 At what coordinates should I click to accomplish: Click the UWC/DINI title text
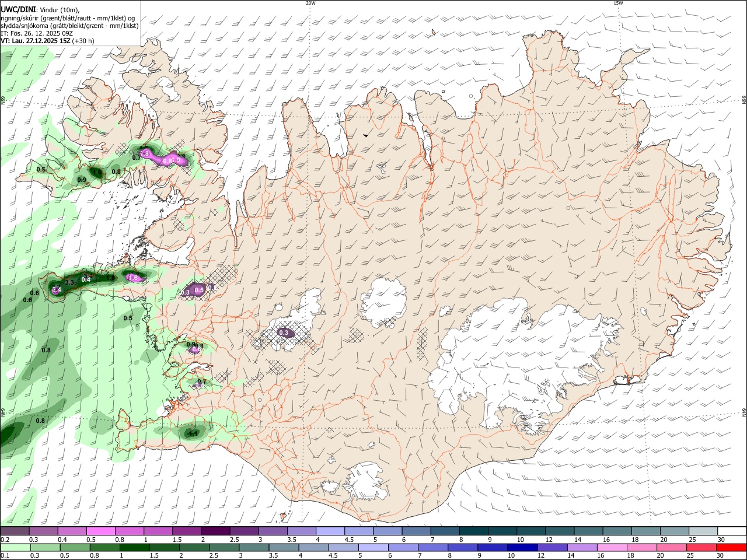pyautogui.click(x=19, y=10)
